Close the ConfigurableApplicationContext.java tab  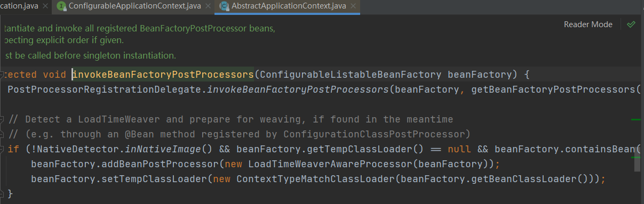coord(208,7)
